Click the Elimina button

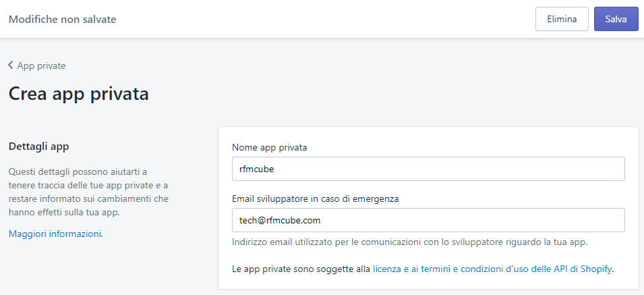point(562,19)
